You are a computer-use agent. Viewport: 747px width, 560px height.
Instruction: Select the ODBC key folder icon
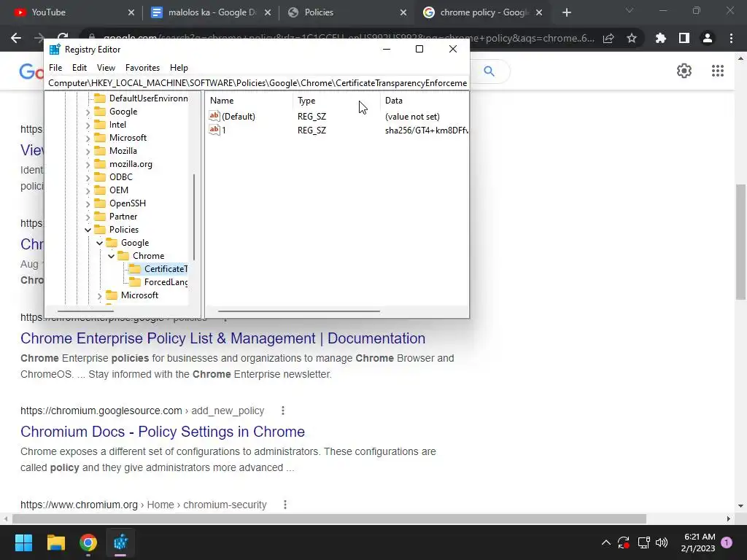point(100,176)
